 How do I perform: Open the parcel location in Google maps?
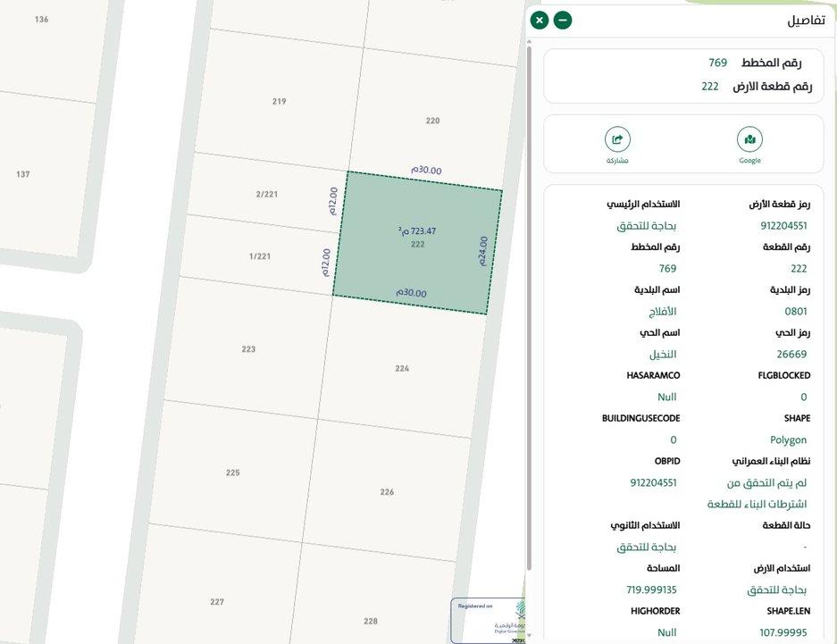[x=749, y=140]
